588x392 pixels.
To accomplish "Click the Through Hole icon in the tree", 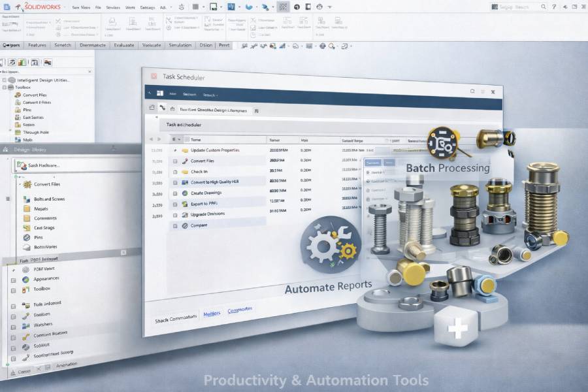I will 18,132.
